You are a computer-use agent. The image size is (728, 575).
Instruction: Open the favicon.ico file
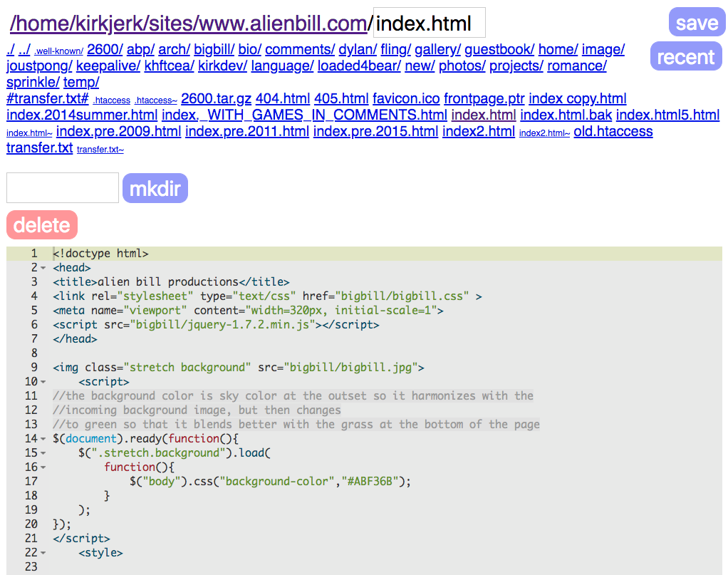(405, 98)
